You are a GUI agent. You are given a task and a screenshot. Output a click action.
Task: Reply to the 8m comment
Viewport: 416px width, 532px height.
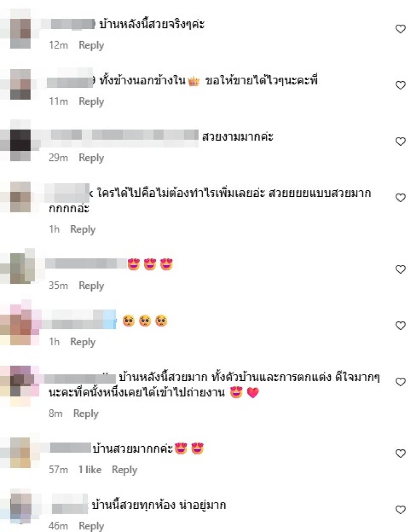pos(86,414)
